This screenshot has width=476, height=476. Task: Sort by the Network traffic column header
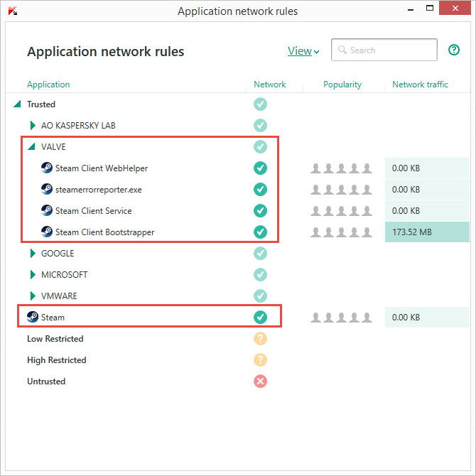[420, 85]
